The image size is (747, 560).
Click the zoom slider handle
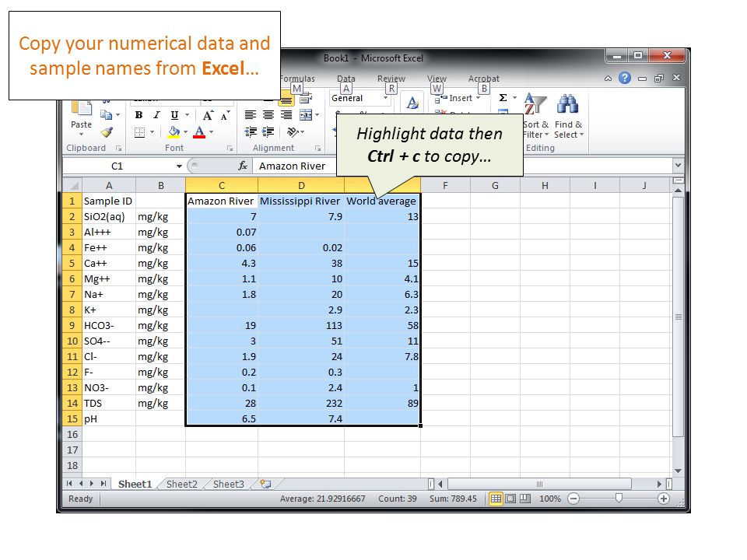[619, 498]
